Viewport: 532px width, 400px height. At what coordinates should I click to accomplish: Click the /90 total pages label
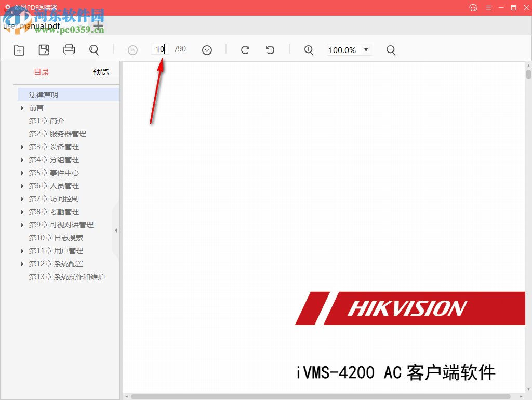coord(180,49)
